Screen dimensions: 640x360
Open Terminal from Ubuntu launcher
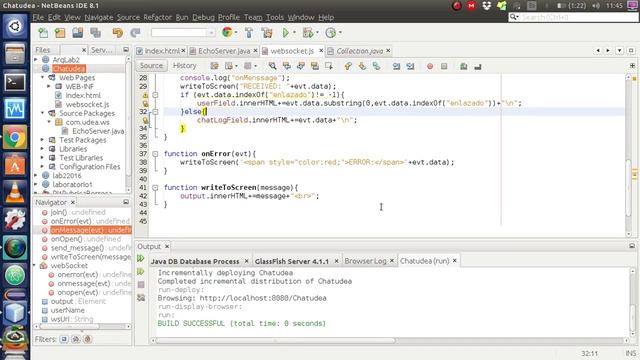[x=15, y=83]
